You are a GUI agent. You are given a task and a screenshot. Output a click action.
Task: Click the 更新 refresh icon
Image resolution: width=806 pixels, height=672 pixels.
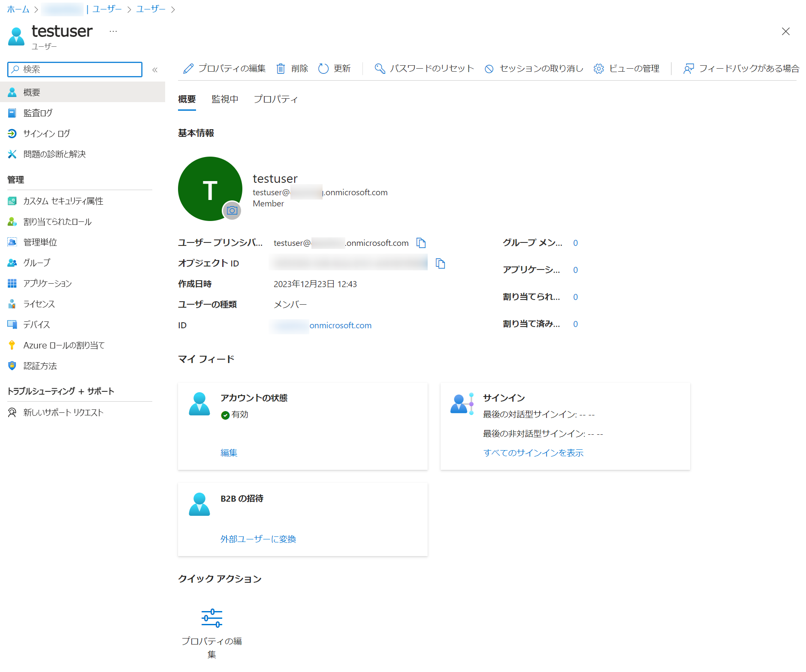click(x=323, y=69)
